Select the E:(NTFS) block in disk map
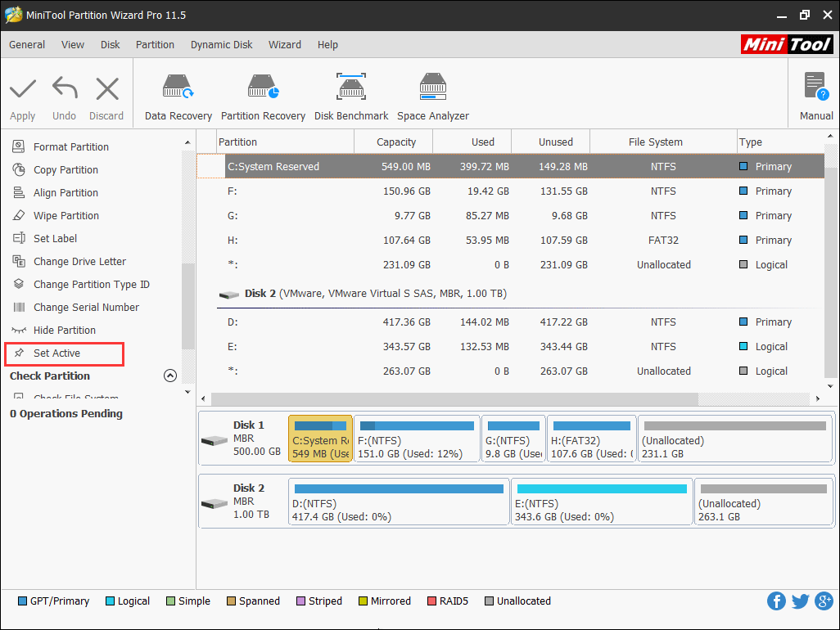The width and height of the screenshot is (840, 630). tap(602, 502)
